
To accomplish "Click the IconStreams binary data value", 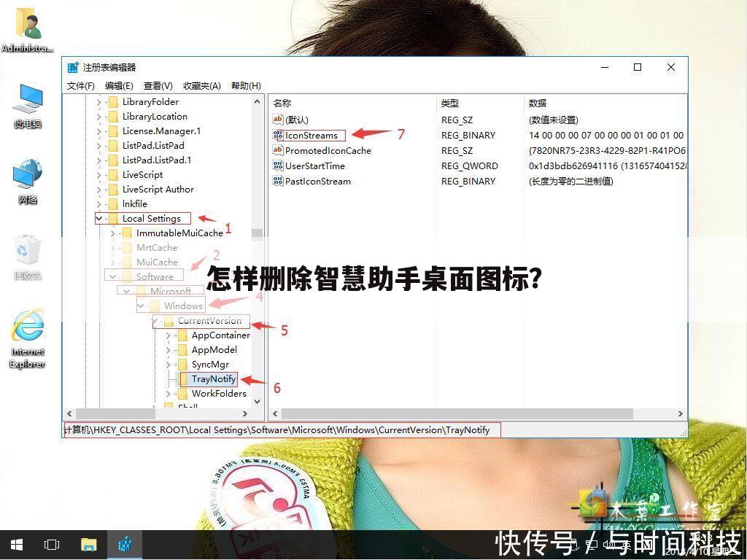I will [606, 135].
